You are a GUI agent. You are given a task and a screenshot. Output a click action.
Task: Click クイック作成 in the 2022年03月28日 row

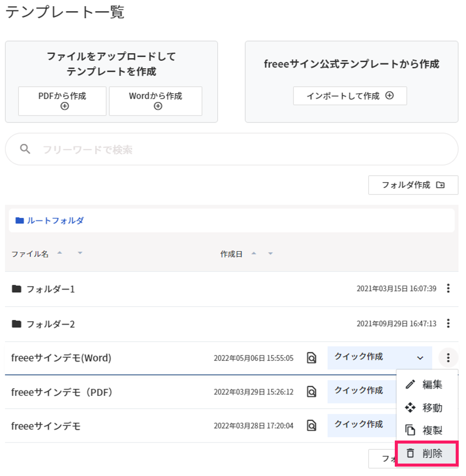click(x=362, y=425)
